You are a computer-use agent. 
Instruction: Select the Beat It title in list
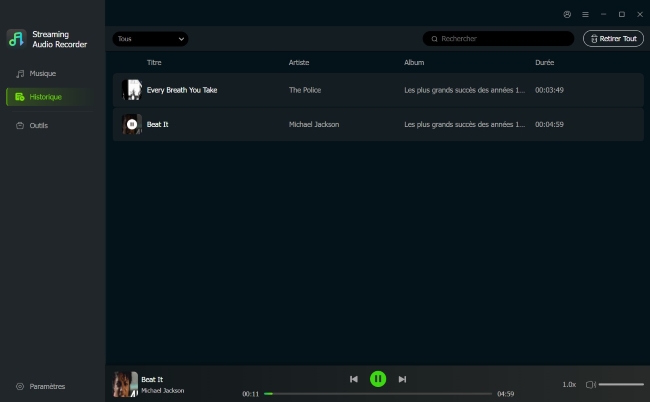tap(158, 124)
